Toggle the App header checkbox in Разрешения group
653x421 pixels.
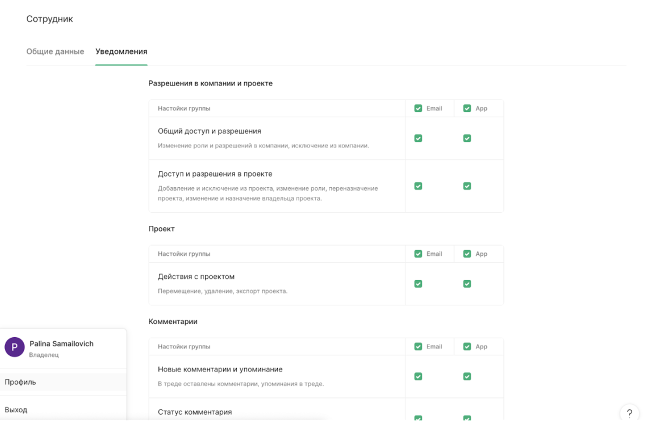[467, 108]
